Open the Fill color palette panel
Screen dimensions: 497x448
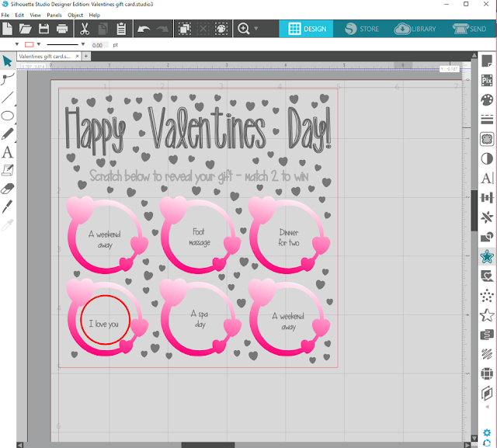[487, 100]
